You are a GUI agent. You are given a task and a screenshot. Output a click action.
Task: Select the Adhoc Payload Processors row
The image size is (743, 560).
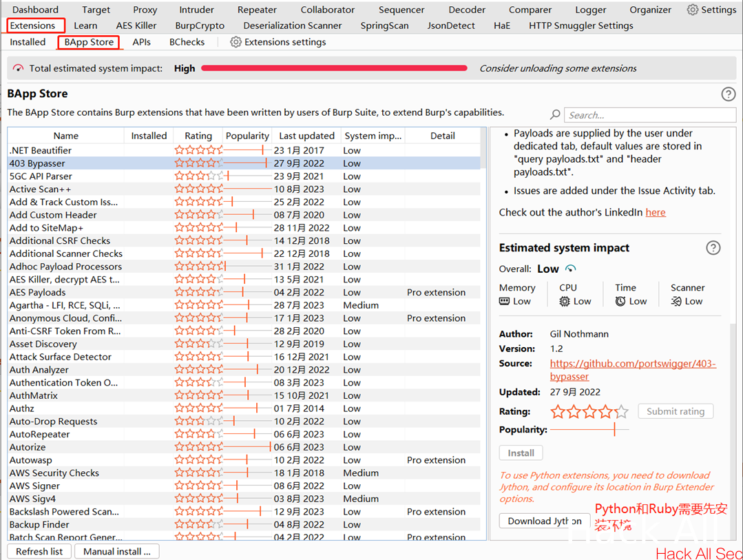(244, 267)
